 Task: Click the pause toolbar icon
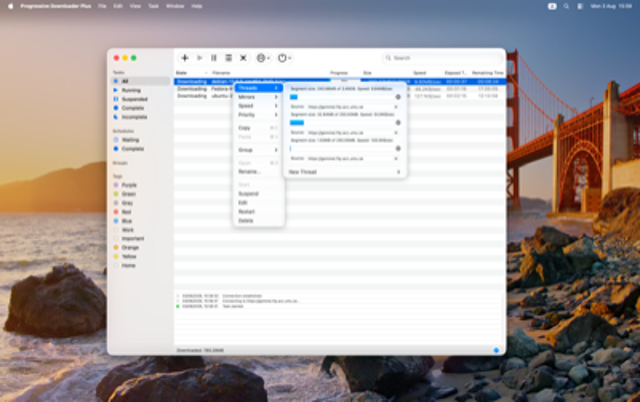click(214, 58)
